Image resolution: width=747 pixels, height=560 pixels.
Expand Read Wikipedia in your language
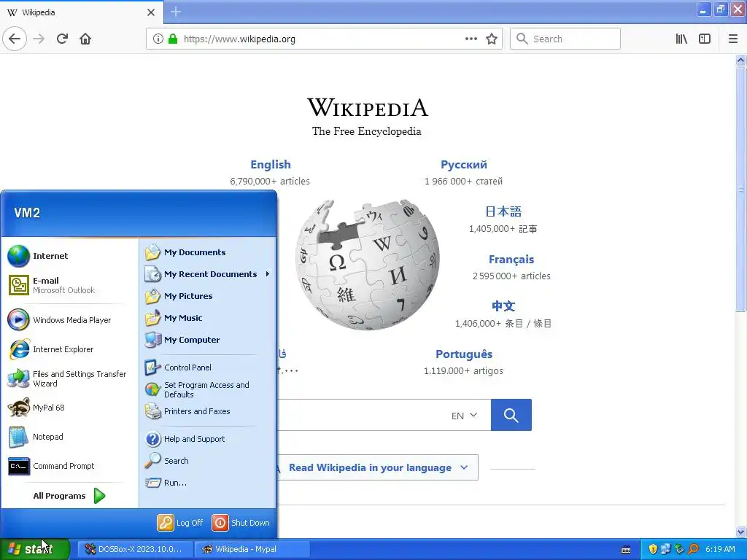(377, 467)
